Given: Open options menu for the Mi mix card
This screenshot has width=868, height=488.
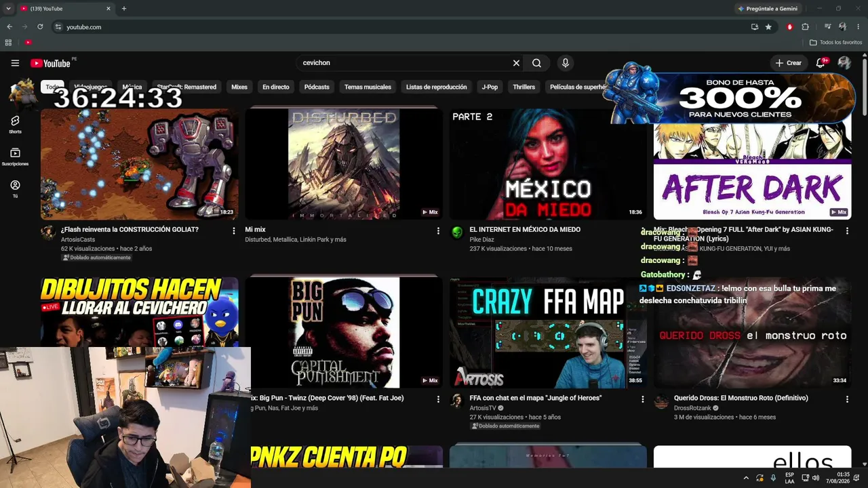Looking at the screenshot, I should point(438,231).
